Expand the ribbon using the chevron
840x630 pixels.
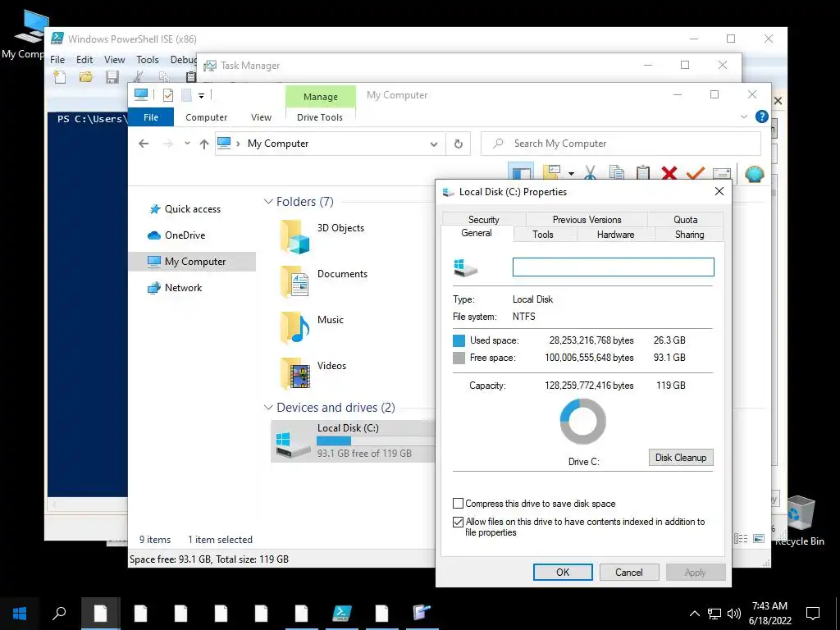click(743, 116)
